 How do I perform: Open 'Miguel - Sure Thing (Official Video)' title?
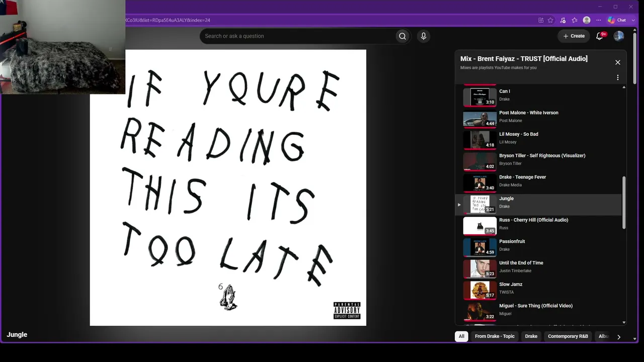[536, 306]
